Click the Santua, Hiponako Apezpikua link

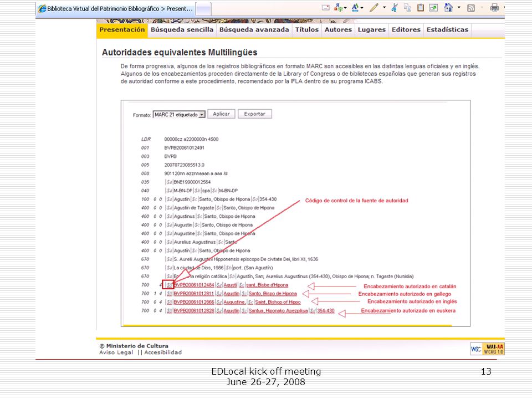coord(278,310)
